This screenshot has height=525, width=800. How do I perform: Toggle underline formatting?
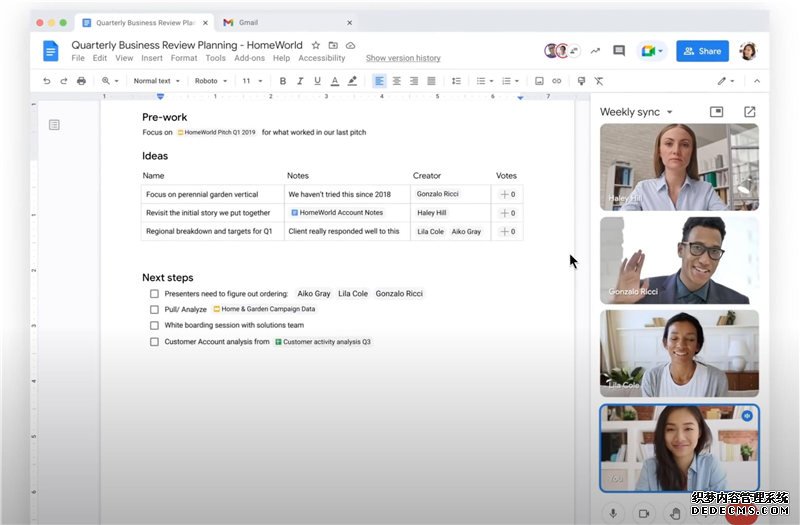[317, 81]
